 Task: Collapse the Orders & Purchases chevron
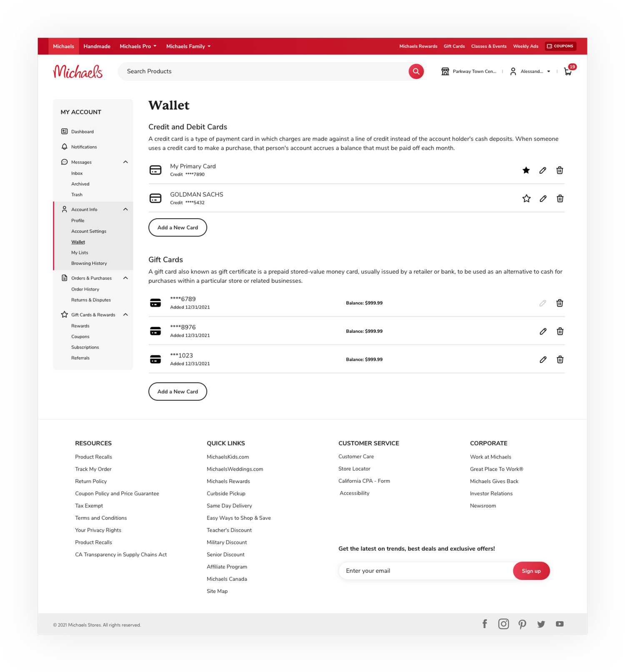pyautogui.click(x=125, y=278)
